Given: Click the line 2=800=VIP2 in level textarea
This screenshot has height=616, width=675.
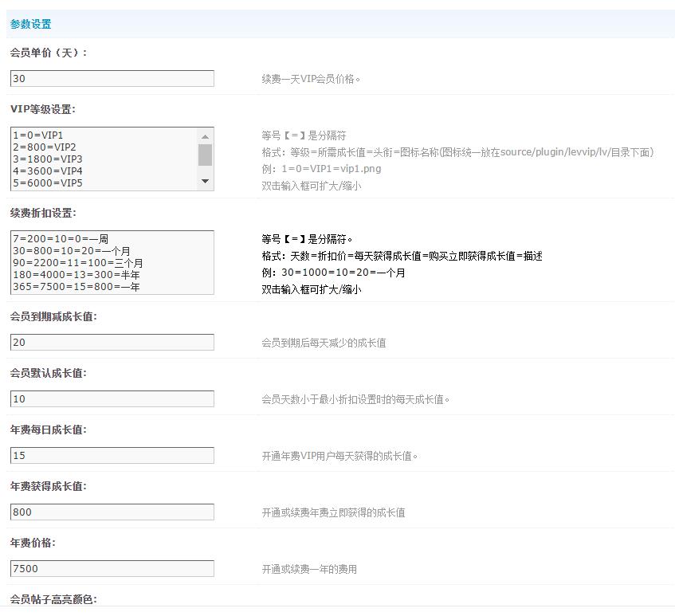Looking at the screenshot, I should pos(45,147).
